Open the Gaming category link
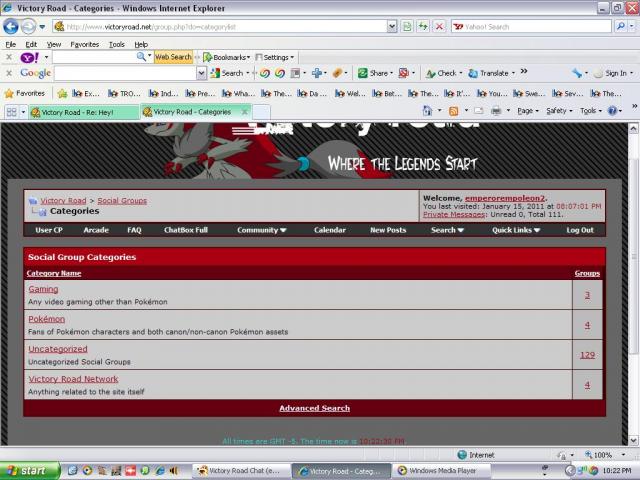The width and height of the screenshot is (640, 480). click(x=43, y=289)
